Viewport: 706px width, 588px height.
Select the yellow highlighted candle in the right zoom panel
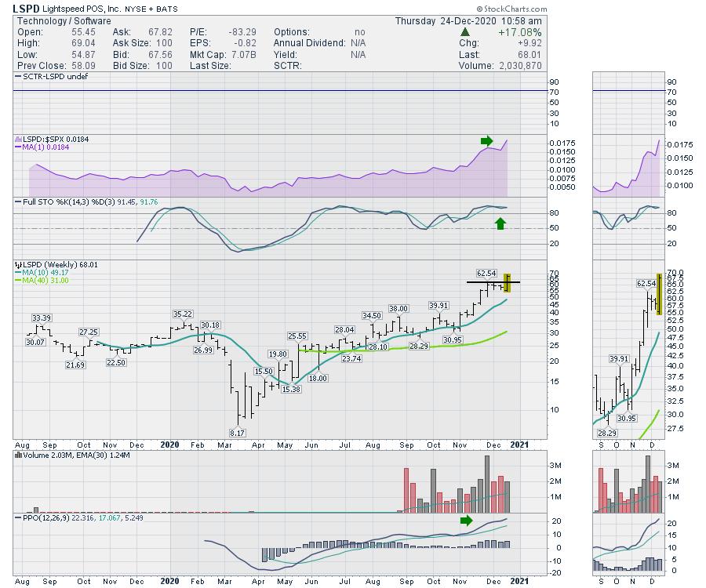tap(659, 293)
